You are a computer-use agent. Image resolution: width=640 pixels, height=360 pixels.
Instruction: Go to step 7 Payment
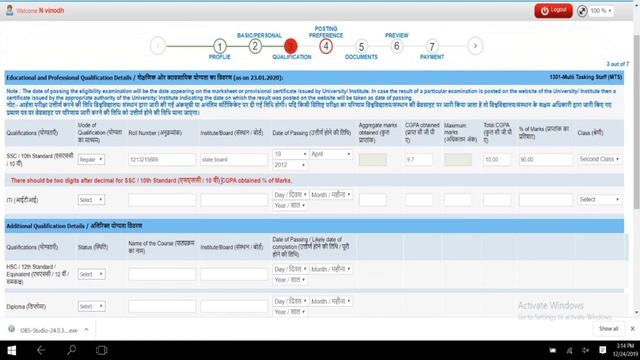[432, 46]
